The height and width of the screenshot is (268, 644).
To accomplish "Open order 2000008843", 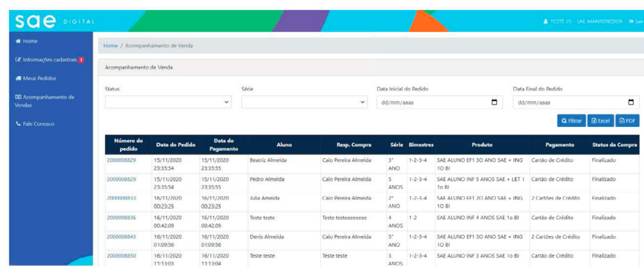I will [121, 237].
